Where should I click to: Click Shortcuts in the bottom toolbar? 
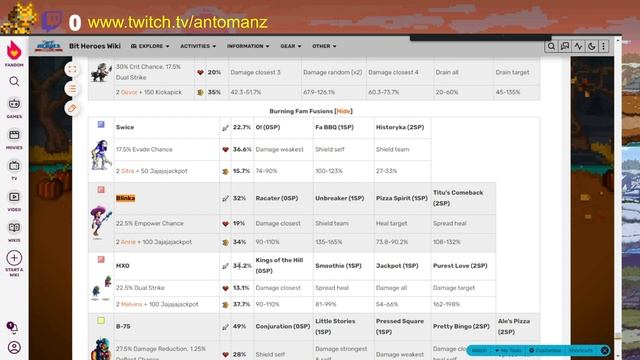[x=580, y=350]
